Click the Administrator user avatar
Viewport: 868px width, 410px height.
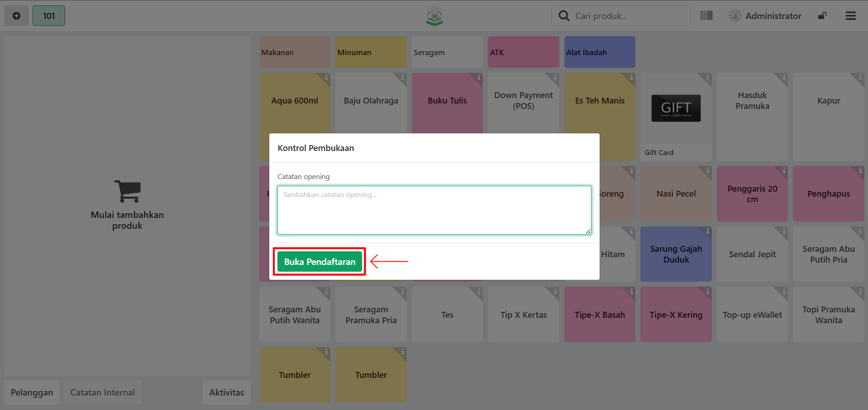click(735, 16)
